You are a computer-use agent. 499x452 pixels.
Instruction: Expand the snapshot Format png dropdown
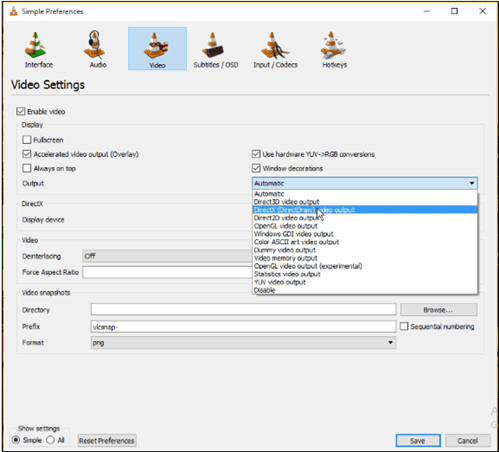click(x=243, y=342)
